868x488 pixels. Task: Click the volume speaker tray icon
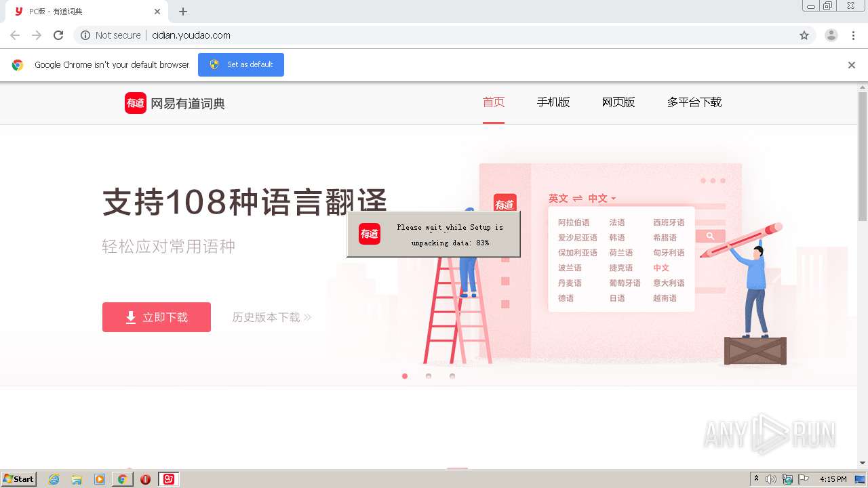[771, 479]
